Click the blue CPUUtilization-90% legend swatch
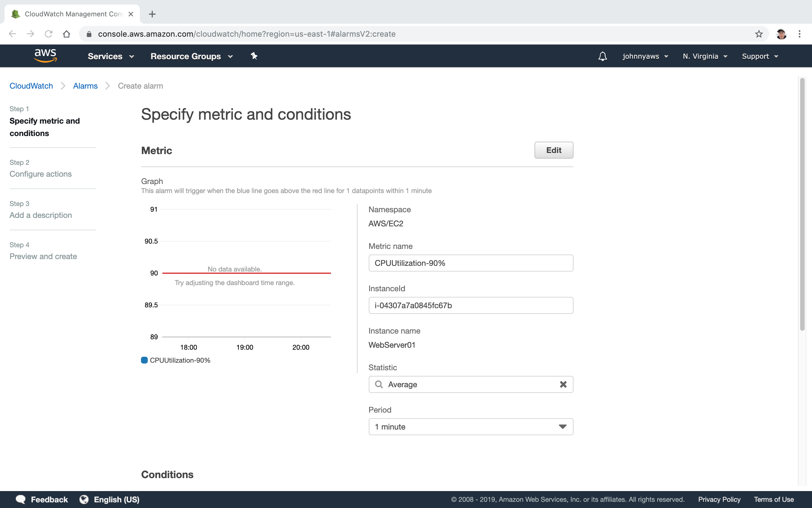The image size is (812, 508). click(144, 360)
